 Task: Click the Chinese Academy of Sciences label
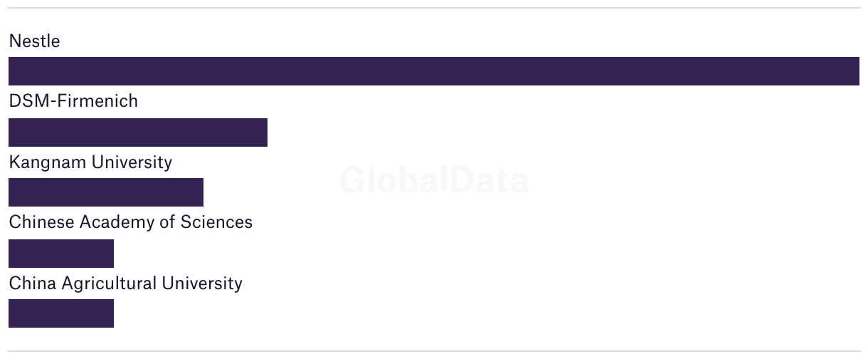(131, 222)
